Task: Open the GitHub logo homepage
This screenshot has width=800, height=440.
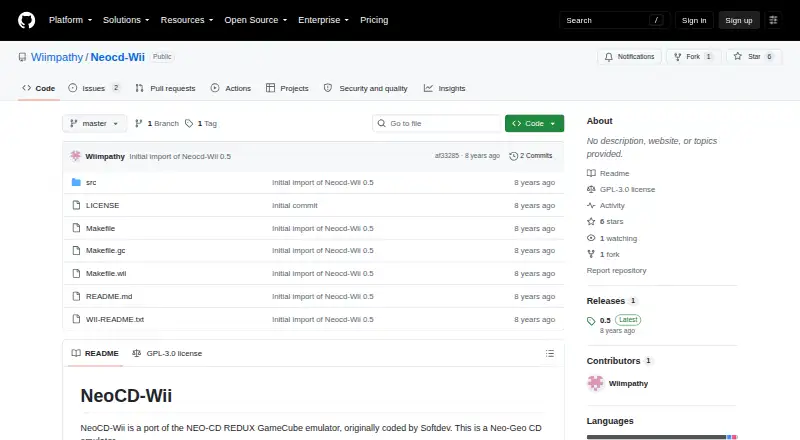Action: click(x=27, y=20)
